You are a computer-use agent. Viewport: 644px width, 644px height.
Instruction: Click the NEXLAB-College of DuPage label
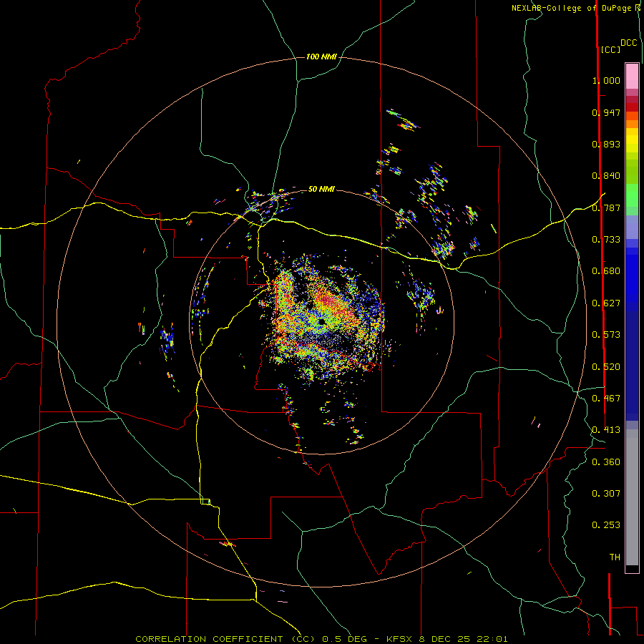tap(571, 8)
